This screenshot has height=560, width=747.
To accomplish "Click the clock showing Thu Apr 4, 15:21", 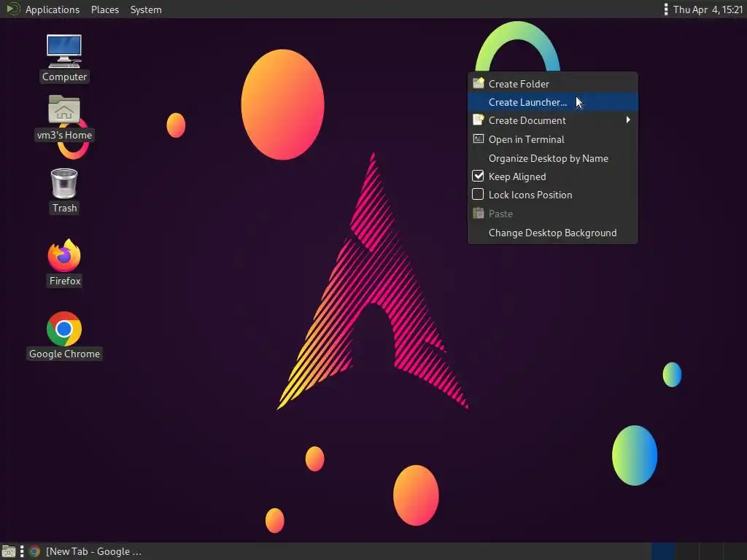I will (708, 9).
